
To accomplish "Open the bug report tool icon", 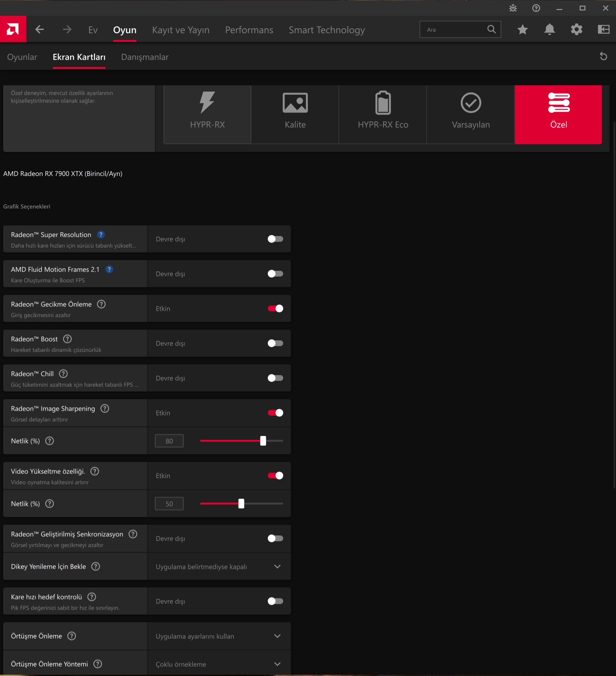I will pos(513,8).
